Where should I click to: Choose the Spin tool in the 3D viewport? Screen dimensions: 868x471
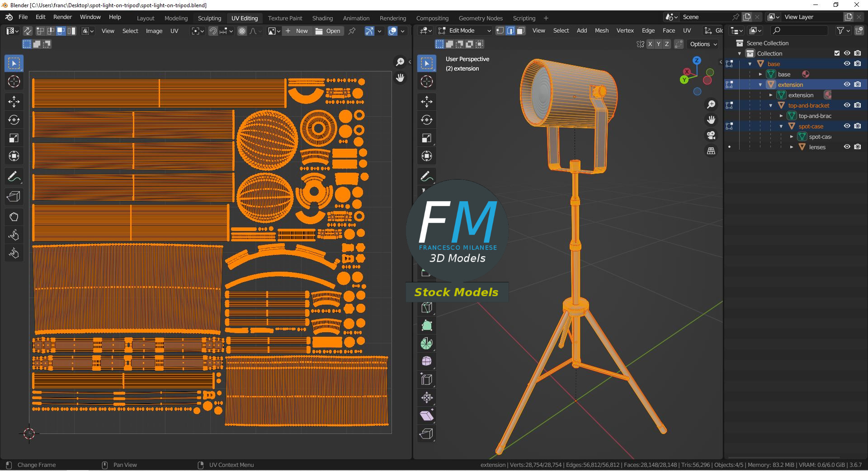[426, 344]
